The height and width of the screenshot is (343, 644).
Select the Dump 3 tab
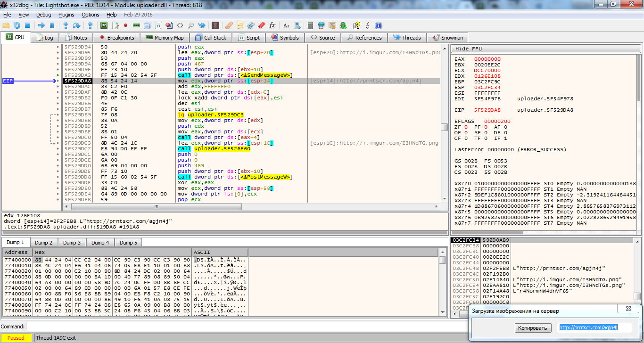pyautogui.click(x=72, y=243)
